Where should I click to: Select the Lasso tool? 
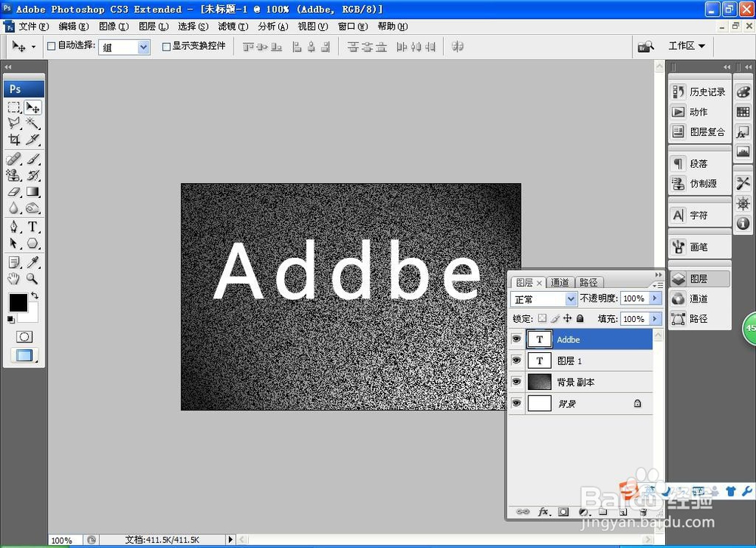coord(14,123)
